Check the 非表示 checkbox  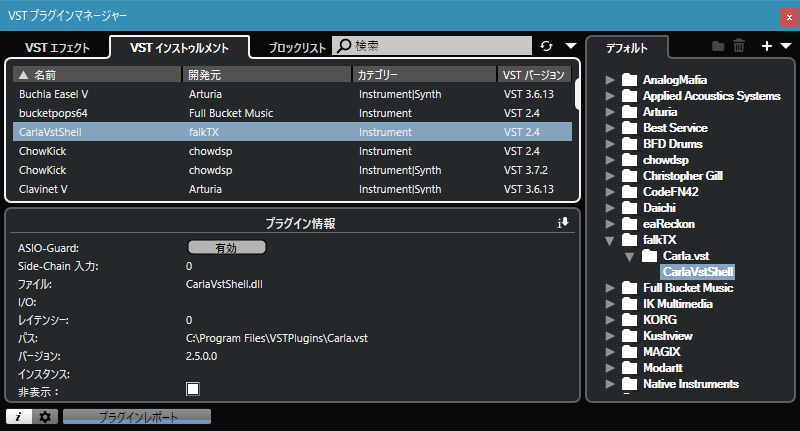pyautogui.click(x=193, y=389)
